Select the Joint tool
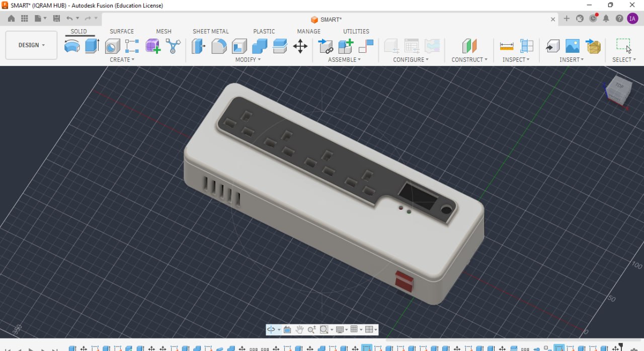The image size is (644, 351). click(x=366, y=46)
